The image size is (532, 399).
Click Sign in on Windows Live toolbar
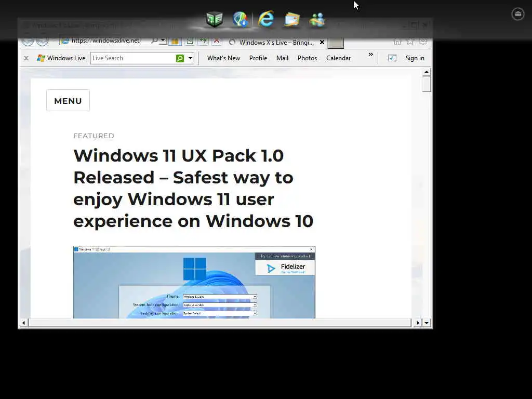pos(415,58)
